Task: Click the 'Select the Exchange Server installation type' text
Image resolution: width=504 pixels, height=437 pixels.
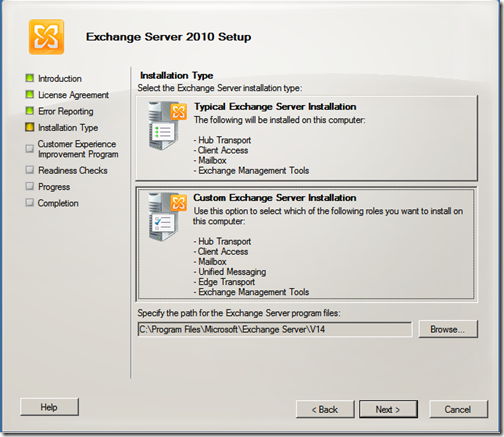Action: coord(220,88)
